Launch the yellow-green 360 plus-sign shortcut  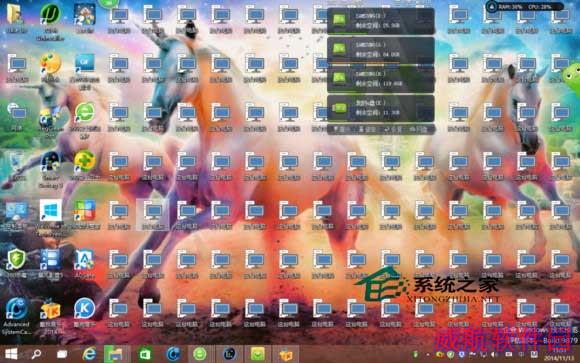tap(85, 162)
